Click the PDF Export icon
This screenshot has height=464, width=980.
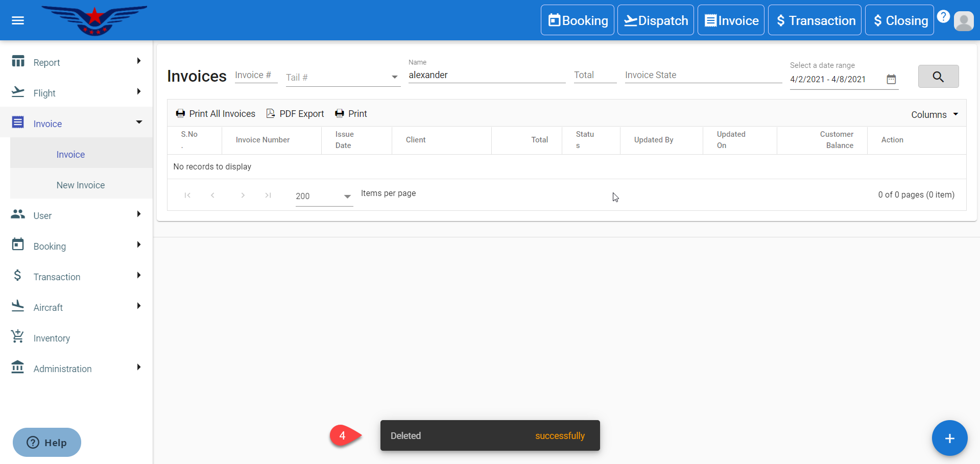tap(271, 113)
